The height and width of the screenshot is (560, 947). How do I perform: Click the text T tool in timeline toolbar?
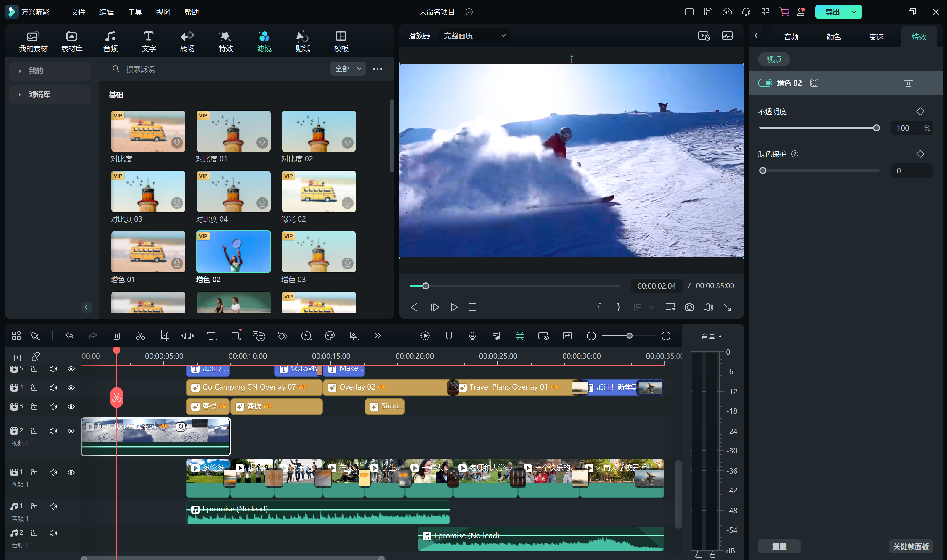tap(212, 335)
